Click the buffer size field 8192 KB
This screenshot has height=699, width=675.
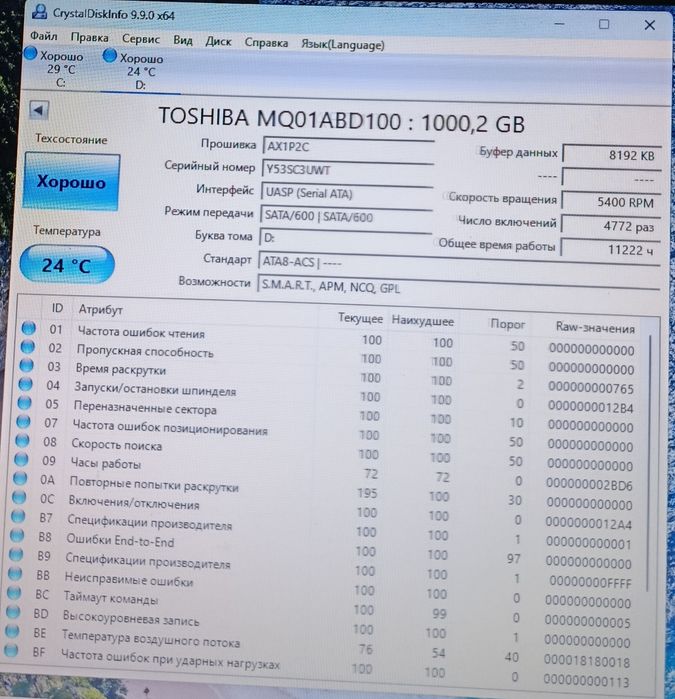click(611, 155)
